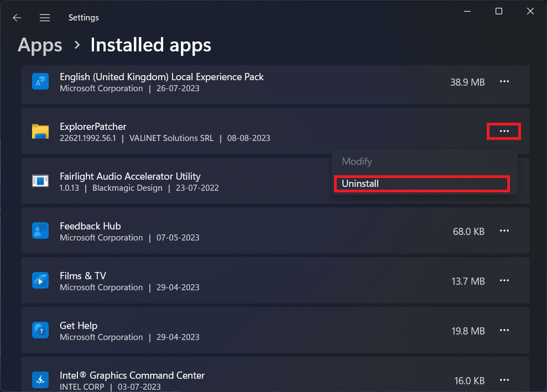Screen dimensions: 547x392
Task: Click the Films & TV app icon
Action: click(40, 280)
